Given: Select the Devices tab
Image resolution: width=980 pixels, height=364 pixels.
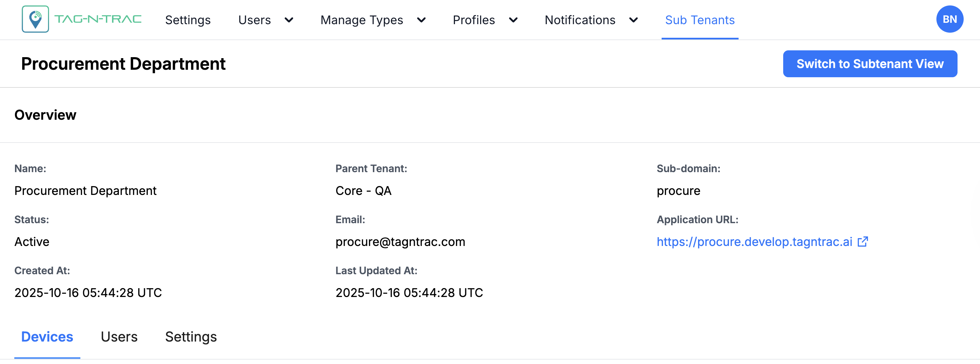Looking at the screenshot, I should [47, 337].
